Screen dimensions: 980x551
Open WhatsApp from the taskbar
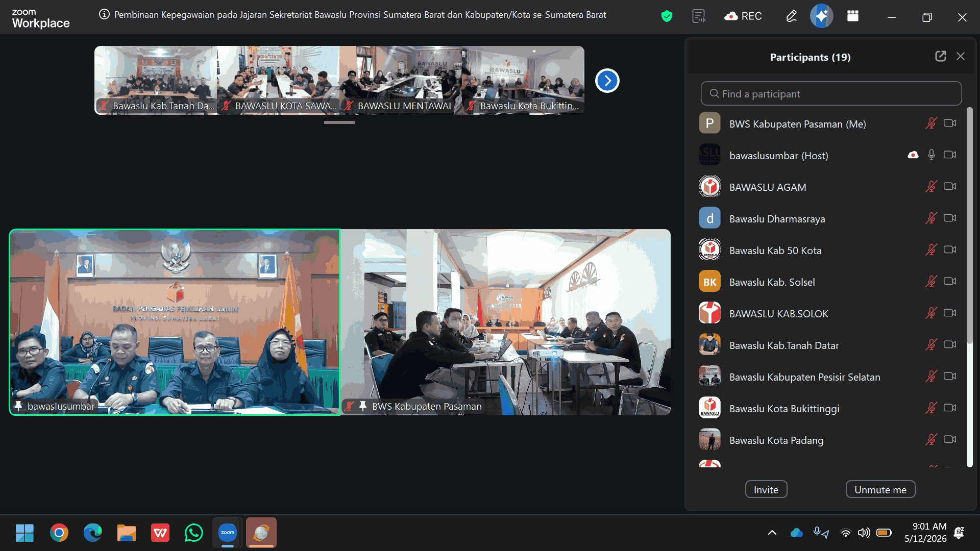pos(194,533)
